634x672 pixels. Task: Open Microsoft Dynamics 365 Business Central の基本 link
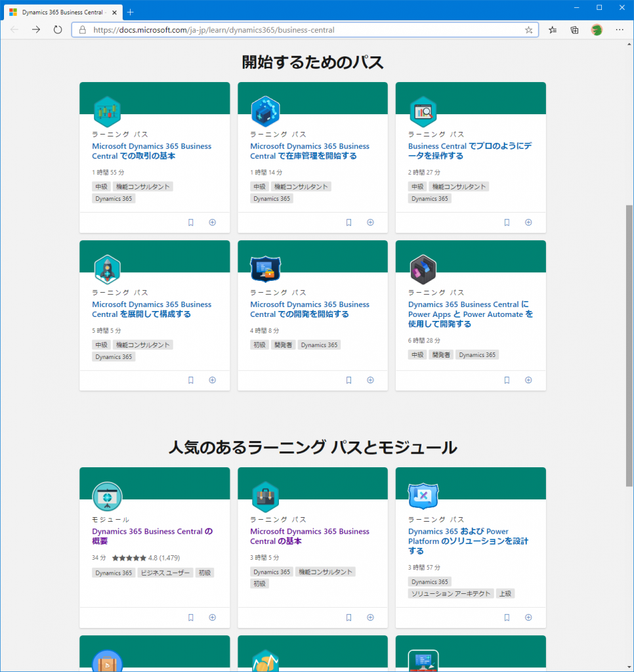click(x=310, y=536)
